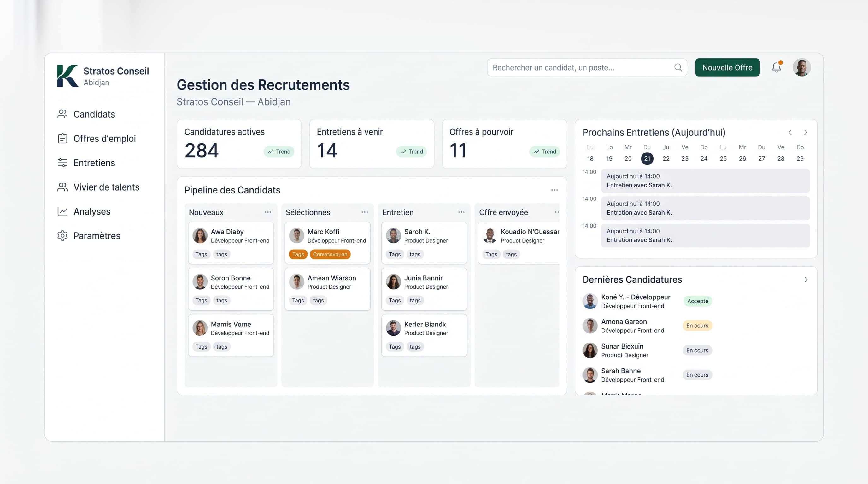
Task: Click the Vivier de talents icon
Action: click(62, 187)
